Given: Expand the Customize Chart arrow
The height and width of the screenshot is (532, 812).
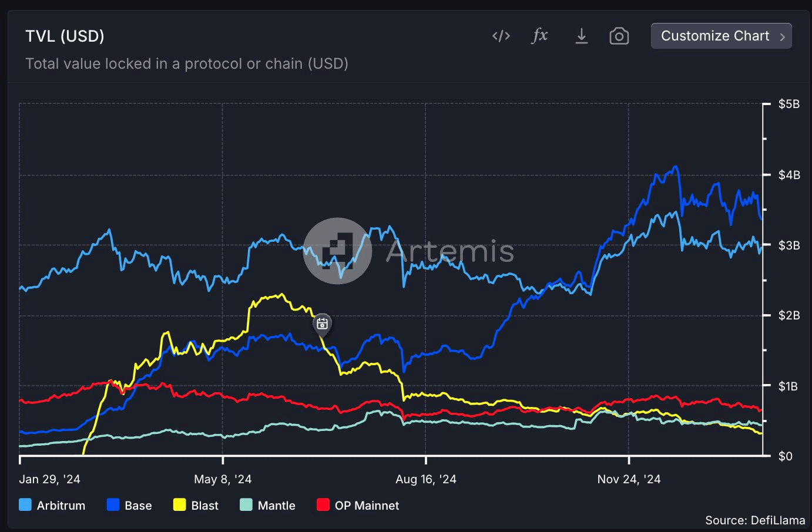Looking at the screenshot, I should [x=782, y=36].
